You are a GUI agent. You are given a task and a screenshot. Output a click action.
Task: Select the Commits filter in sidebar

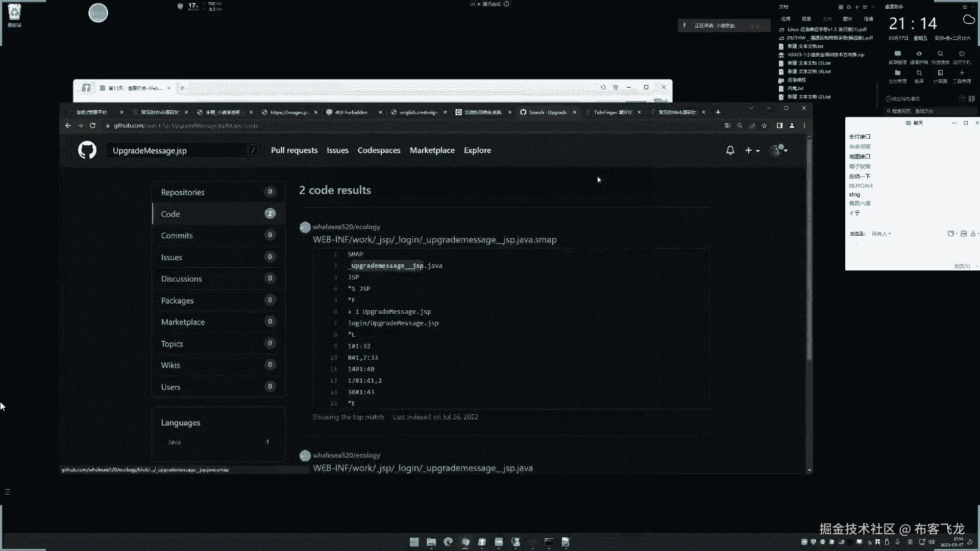pos(177,236)
